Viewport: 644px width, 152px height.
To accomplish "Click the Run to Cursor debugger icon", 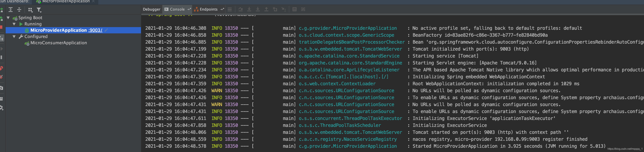I will click(284, 9).
